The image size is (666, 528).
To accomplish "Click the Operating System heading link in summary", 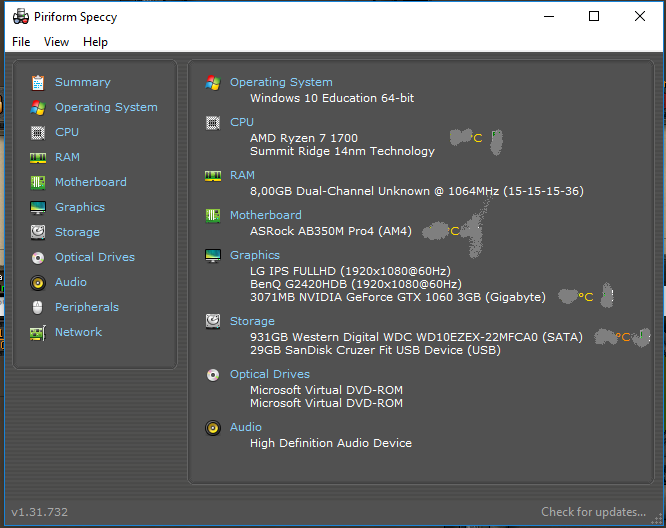I will pyautogui.click(x=281, y=82).
